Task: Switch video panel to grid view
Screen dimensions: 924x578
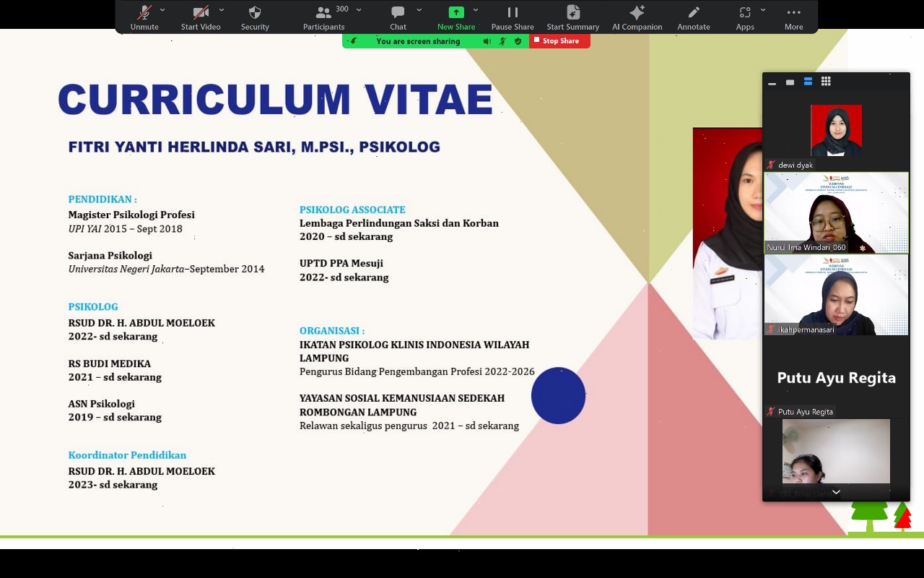Action: 826,82
